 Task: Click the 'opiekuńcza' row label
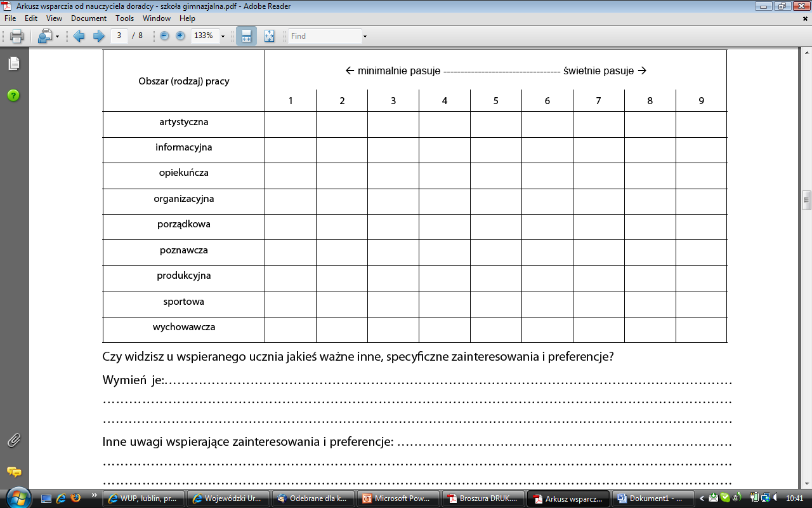pos(184,173)
